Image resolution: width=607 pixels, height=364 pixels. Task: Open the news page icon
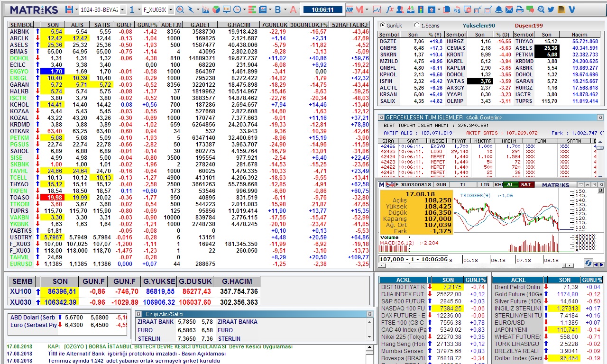click(x=263, y=9)
